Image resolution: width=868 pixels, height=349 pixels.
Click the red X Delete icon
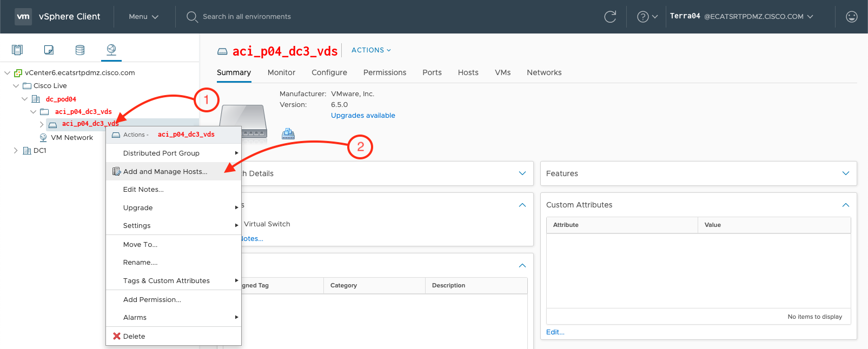116,336
